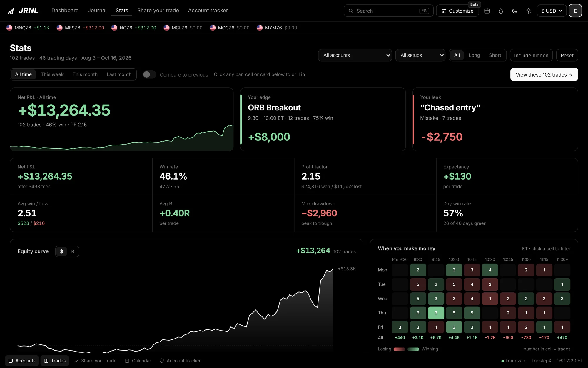Screen dimensions: 588x368
Task: Open the calendar icon in top bar
Action: [487, 11]
